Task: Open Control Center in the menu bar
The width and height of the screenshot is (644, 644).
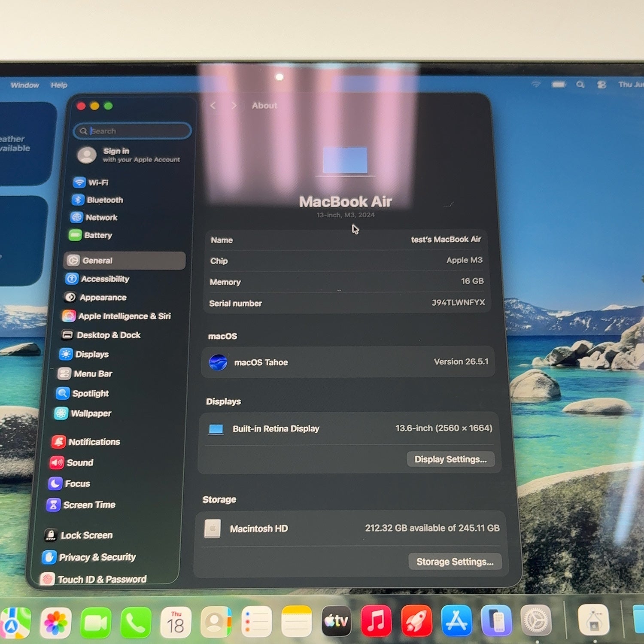Action: coord(602,85)
